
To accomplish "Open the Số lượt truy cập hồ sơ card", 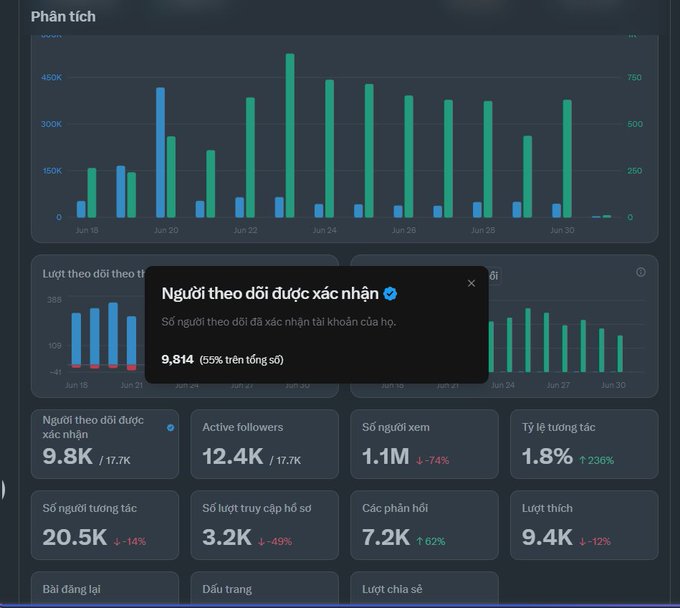I will [265, 525].
